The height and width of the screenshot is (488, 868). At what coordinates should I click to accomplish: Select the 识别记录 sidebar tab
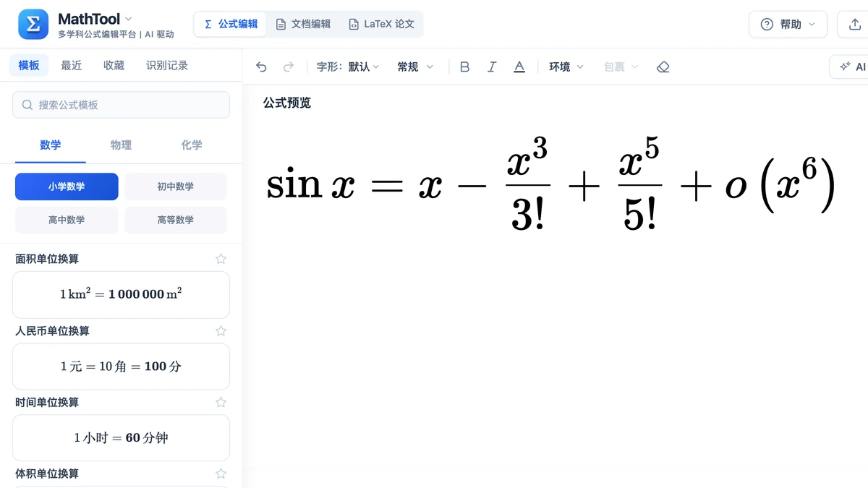coord(167,65)
